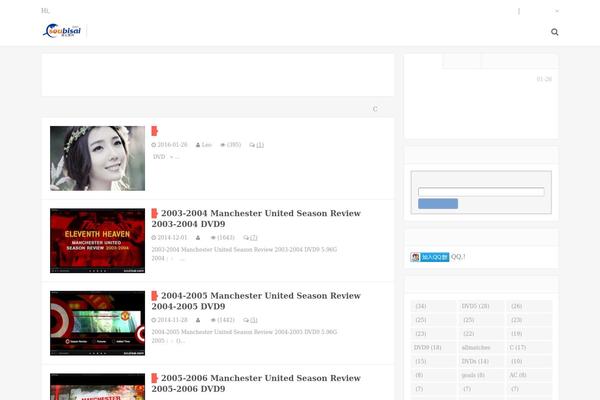Open comments link (7) on 2003-2004 post
The width and height of the screenshot is (600, 400).
tap(254, 238)
